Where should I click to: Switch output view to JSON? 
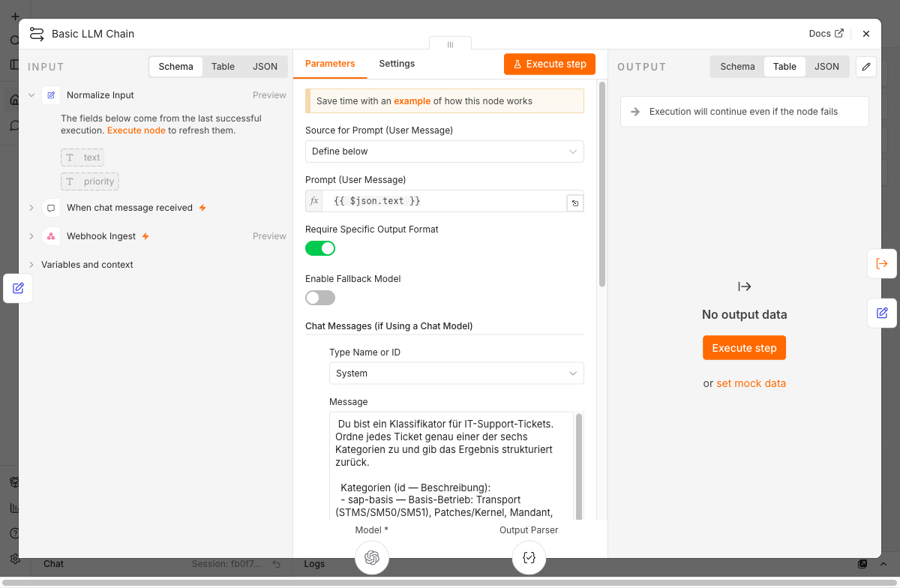826,67
